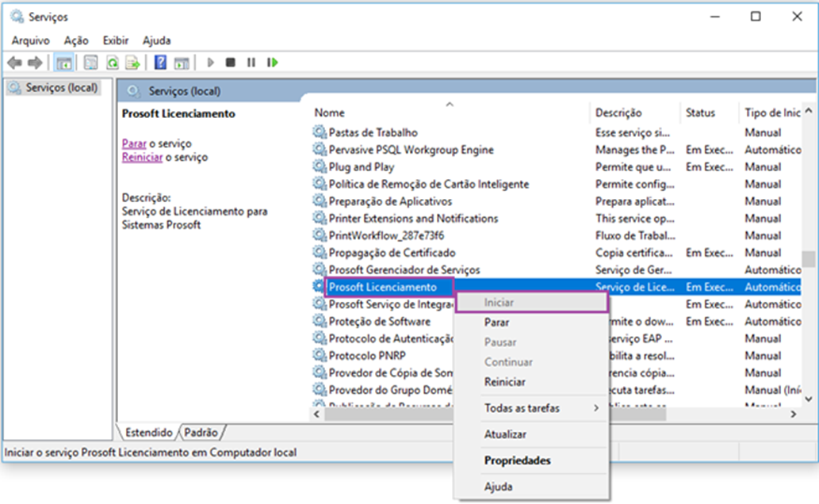Sort by Tipo de Inicialização column header
This screenshot has height=504, width=819.
point(771,113)
